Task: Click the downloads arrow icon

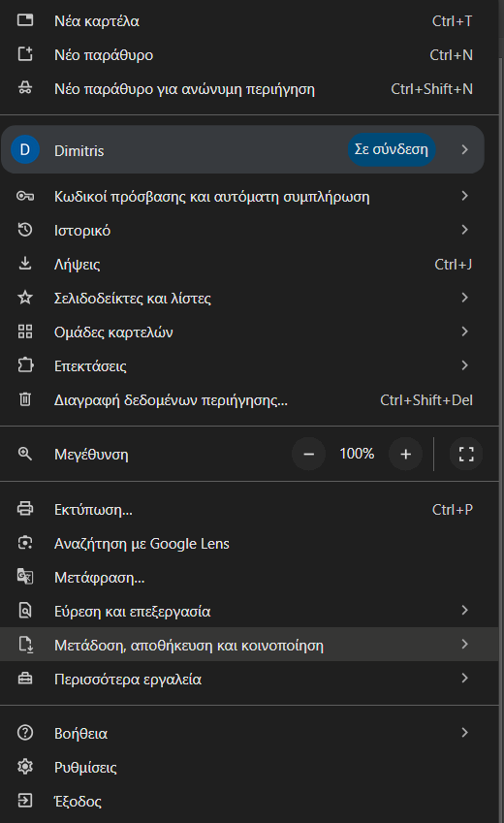Action: 24,264
